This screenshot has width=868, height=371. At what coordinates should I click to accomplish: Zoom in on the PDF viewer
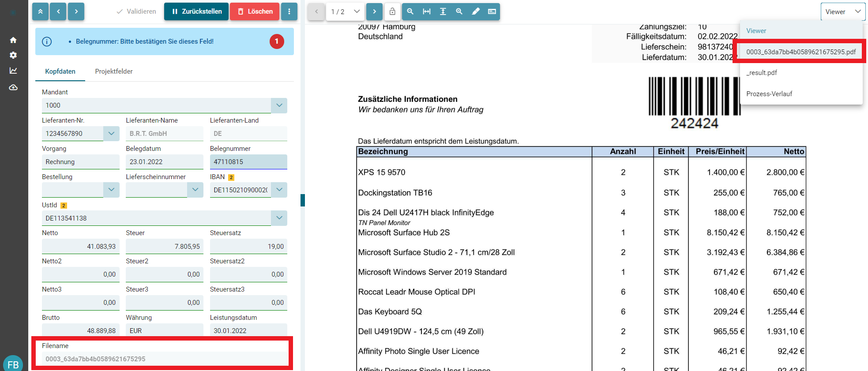tap(459, 11)
